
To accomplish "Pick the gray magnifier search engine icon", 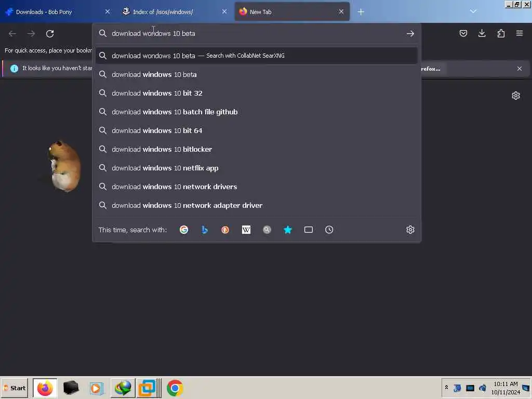I will tap(267, 230).
